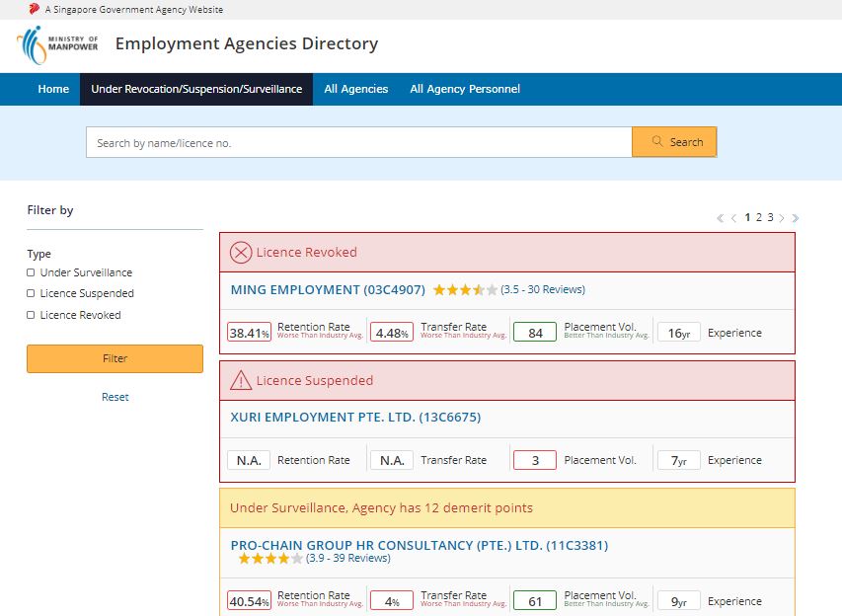Check the Licence Revoked filter option
Viewport: 842px width, 616px height.
click(x=31, y=315)
